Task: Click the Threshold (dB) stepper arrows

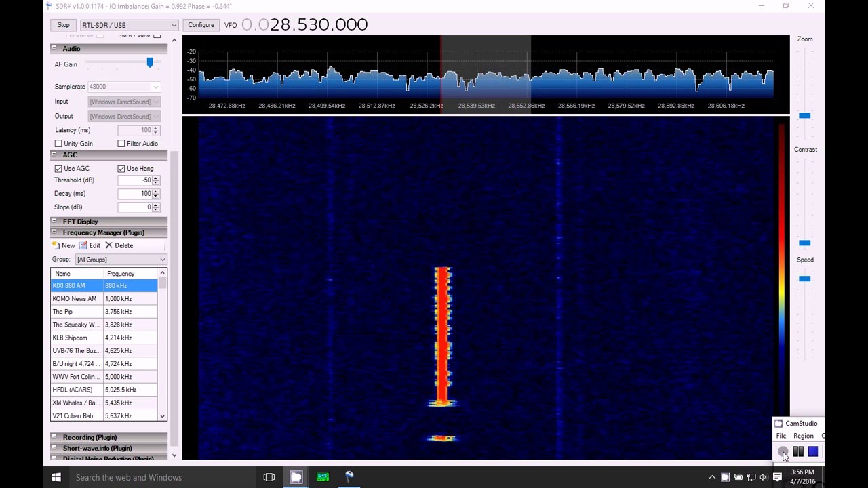Action: [x=156, y=180]
